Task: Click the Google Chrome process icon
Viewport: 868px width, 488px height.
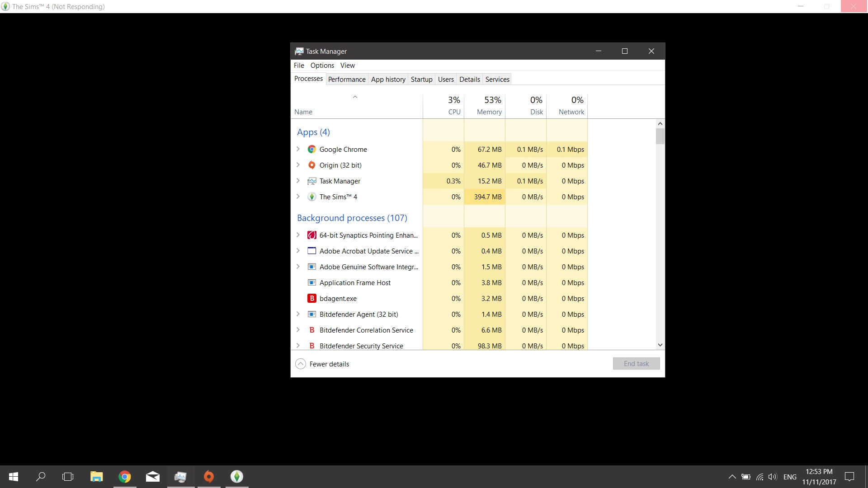Action: pyautogui.click(x=311, y=149)
